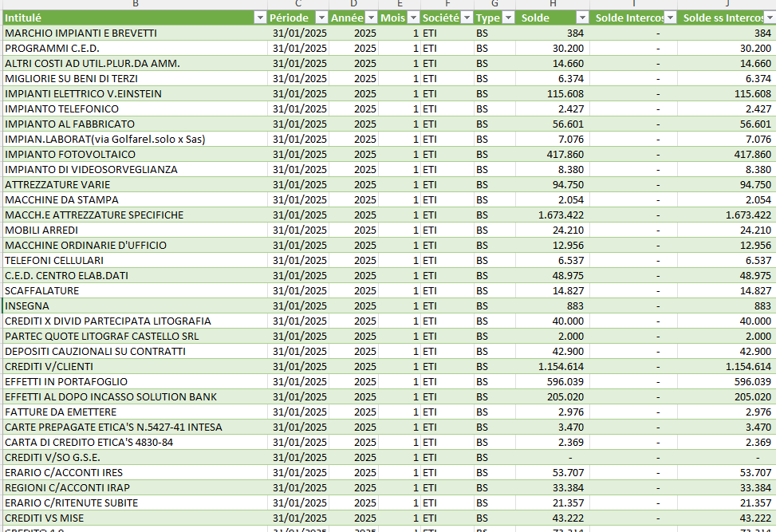Select cell INSEGNA

(135, 305)
